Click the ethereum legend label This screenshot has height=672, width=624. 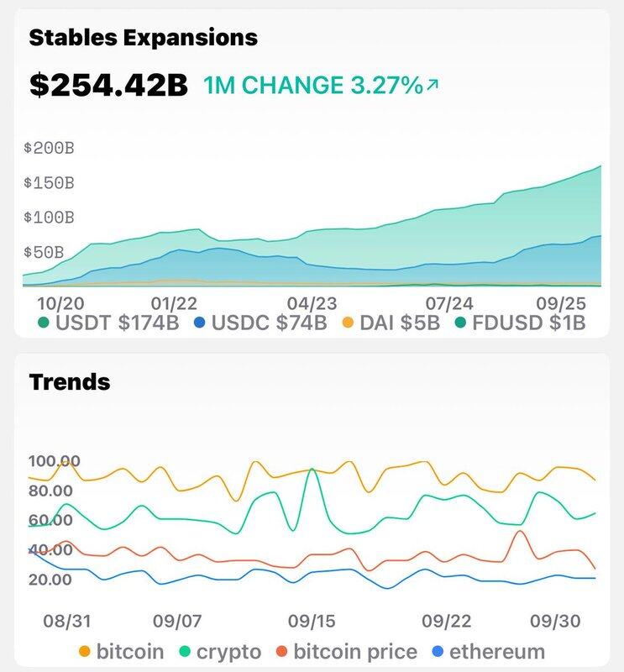pos(497,651)
